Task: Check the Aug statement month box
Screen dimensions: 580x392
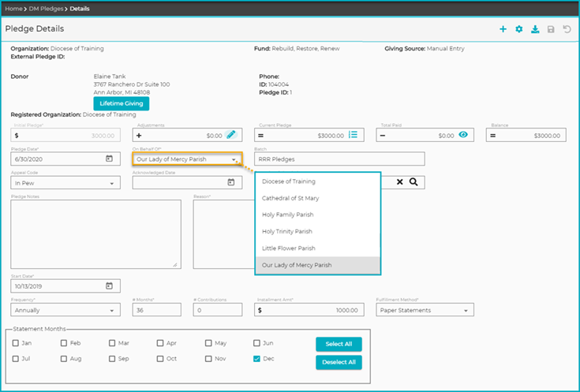Action: click(64, 359)
